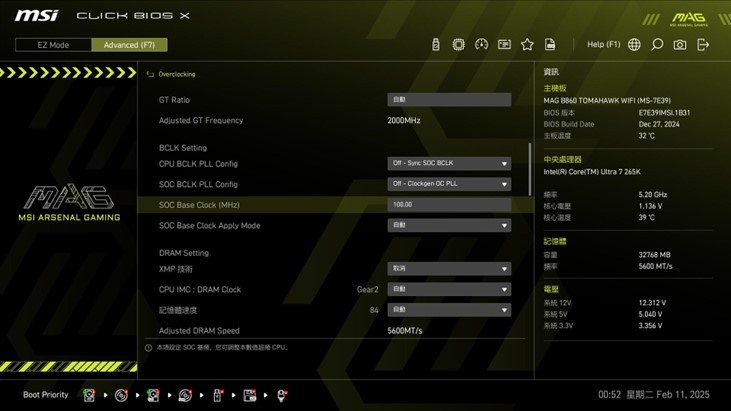
Task: Click the BIOS version E7E39IMSI.1B31
Action: point(664,113)
